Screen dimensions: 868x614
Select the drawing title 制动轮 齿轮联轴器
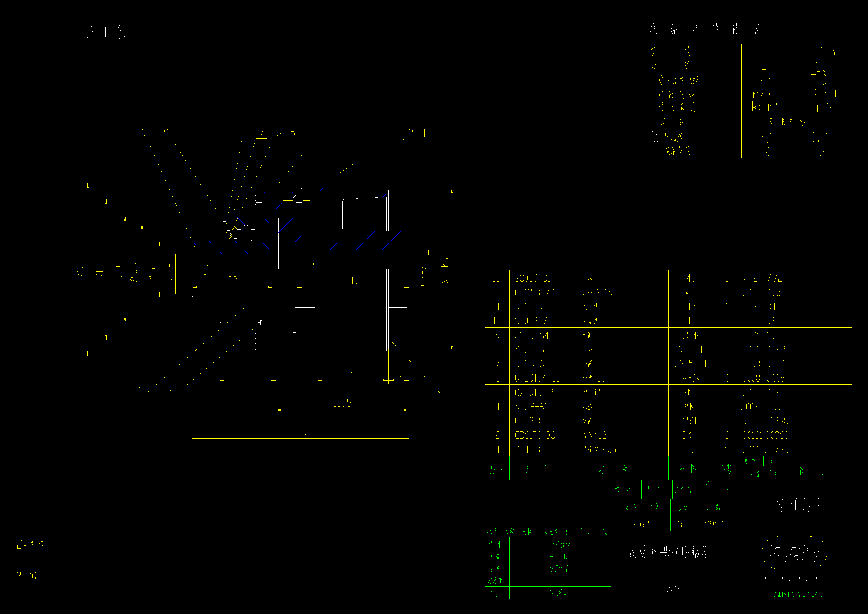pyautogui.click(x=669, y=552)
